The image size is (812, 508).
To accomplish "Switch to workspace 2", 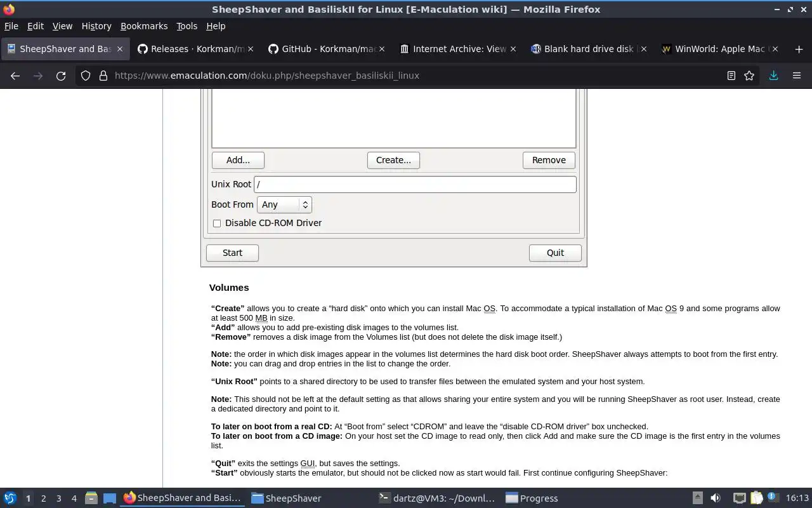I will click(43, 498).
